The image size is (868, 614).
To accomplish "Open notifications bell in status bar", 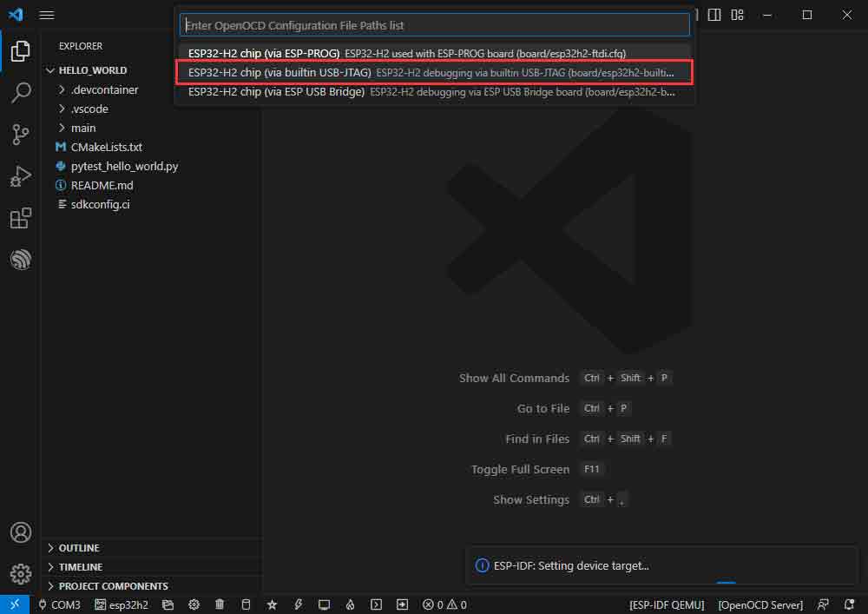I will pos(849,604).
